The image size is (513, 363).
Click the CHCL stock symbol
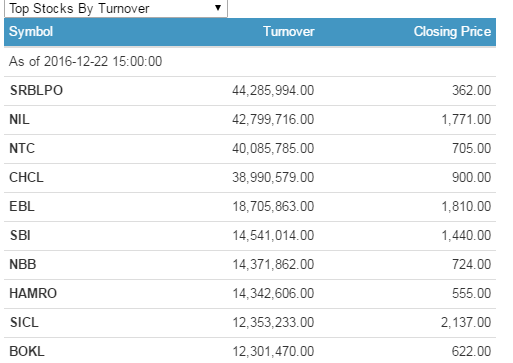[x=26, y=177]
